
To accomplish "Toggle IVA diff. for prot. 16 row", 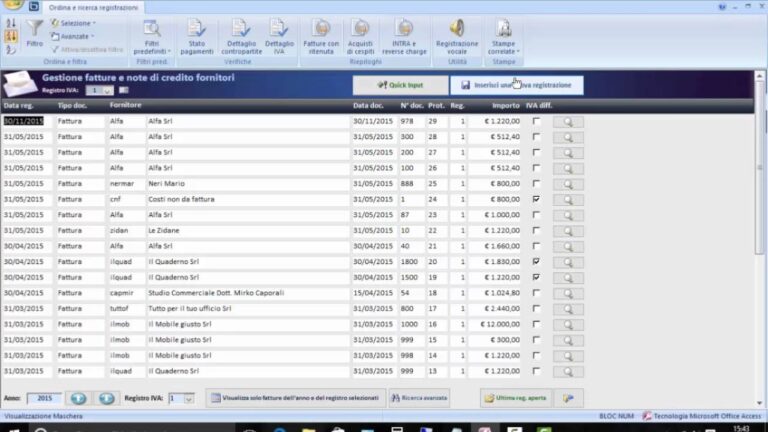I will [536, 324].
